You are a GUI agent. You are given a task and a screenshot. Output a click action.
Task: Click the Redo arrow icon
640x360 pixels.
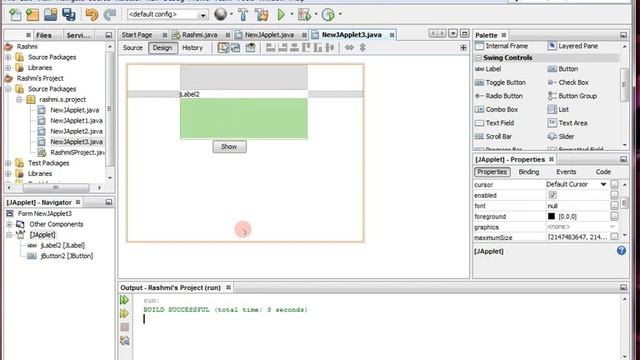109,15
